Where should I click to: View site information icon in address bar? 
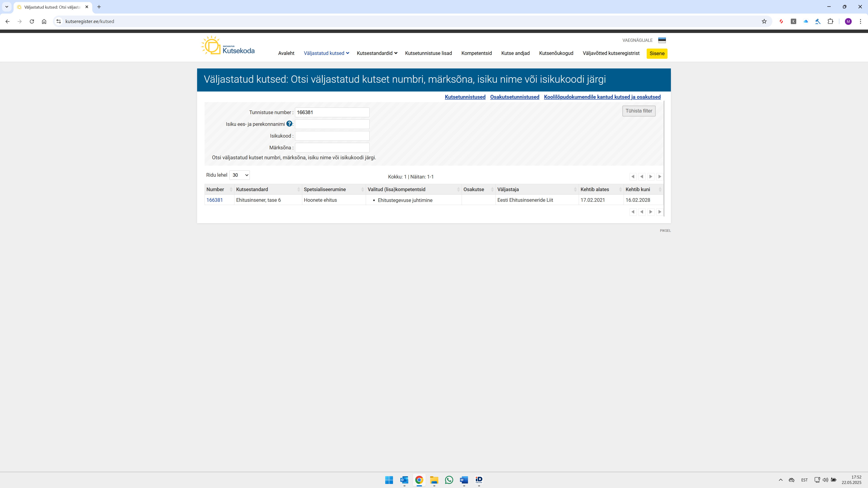click(x=59, y=21)
